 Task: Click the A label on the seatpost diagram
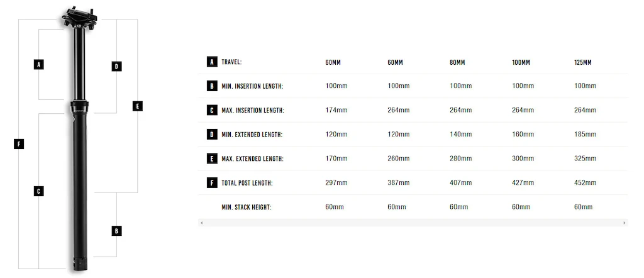[x=38, y=65]
